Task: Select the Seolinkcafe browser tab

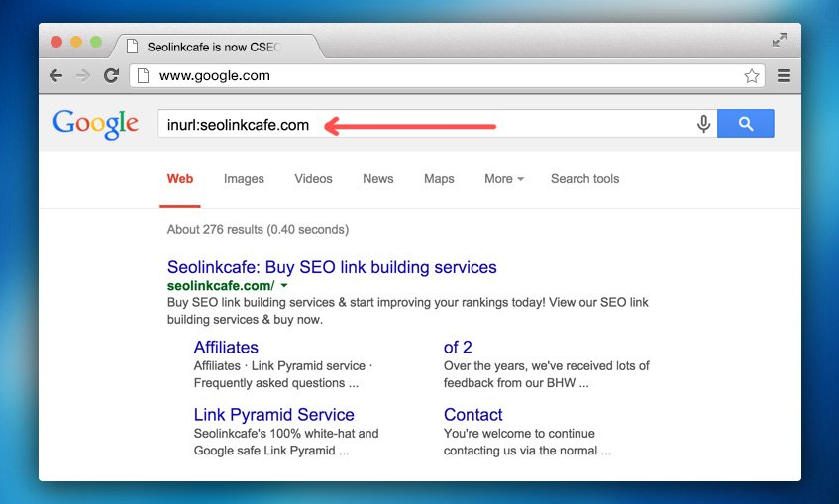Action: coord(217,47)
